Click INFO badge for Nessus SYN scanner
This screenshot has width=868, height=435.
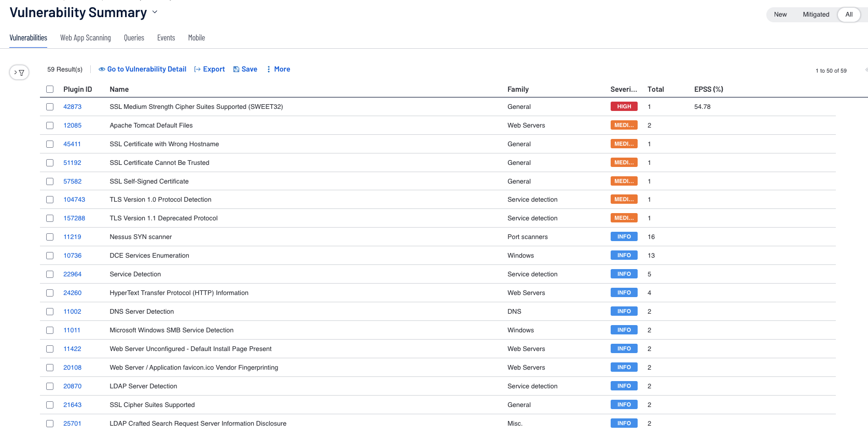click(x=624, y=237)
